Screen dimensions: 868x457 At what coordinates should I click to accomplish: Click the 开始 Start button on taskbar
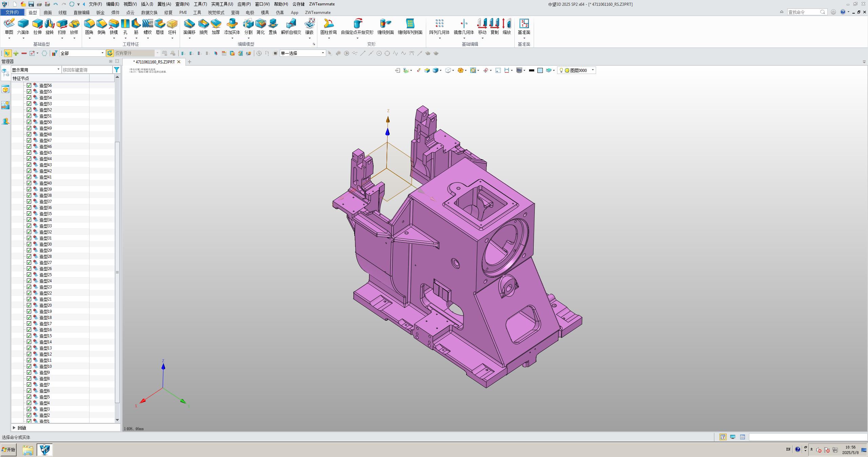[8, 450]
